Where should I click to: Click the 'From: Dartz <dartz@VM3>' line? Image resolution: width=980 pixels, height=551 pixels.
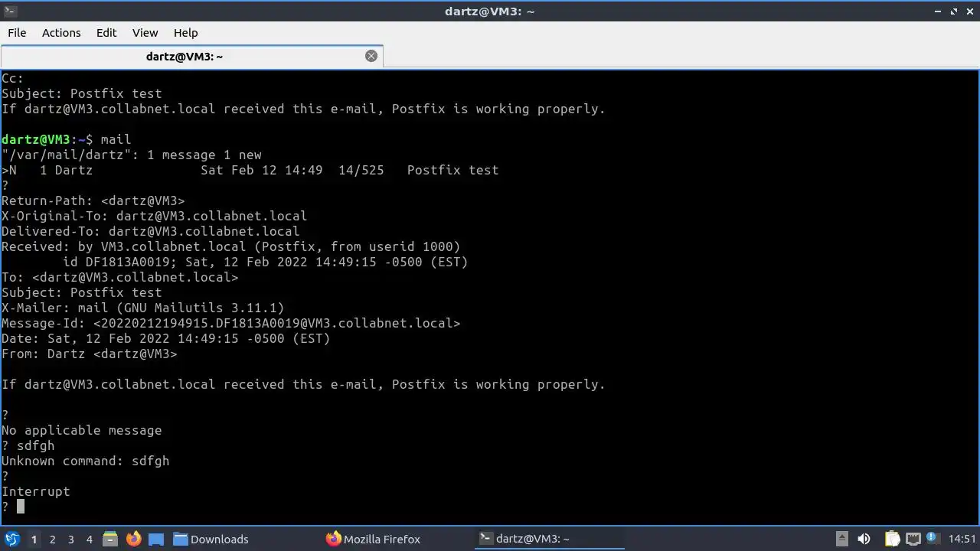pos(89,354)
